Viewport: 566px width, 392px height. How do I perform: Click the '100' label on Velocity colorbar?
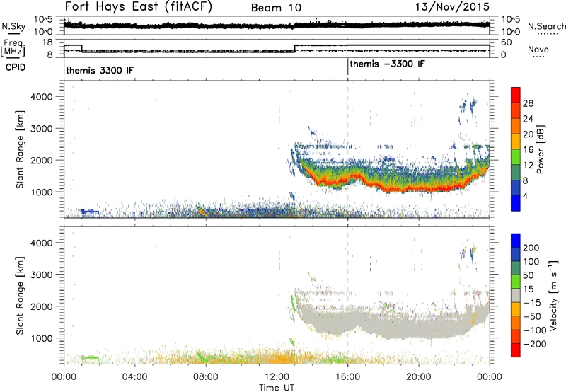point(531,262)
